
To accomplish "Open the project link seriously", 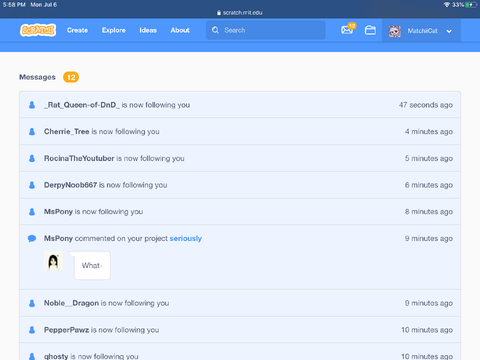I will (x=186, y=238).
